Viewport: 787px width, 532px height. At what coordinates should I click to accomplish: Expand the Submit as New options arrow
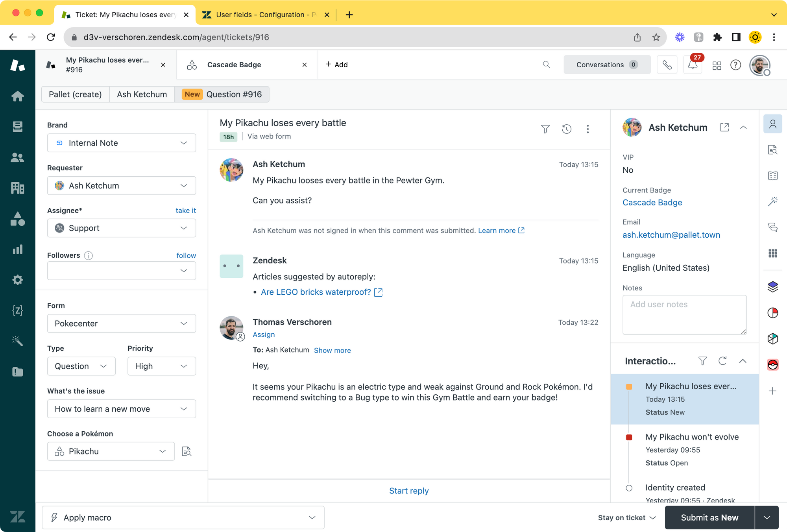tap(767, 517)
